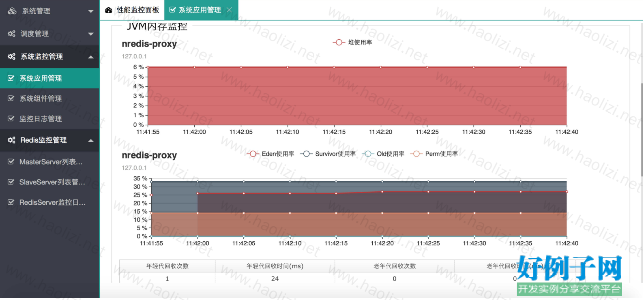The height and width of the screenshot is (300, 644).
Task: Collapse the Redis监控管理 section arrow
Action: tap(91, 140)
